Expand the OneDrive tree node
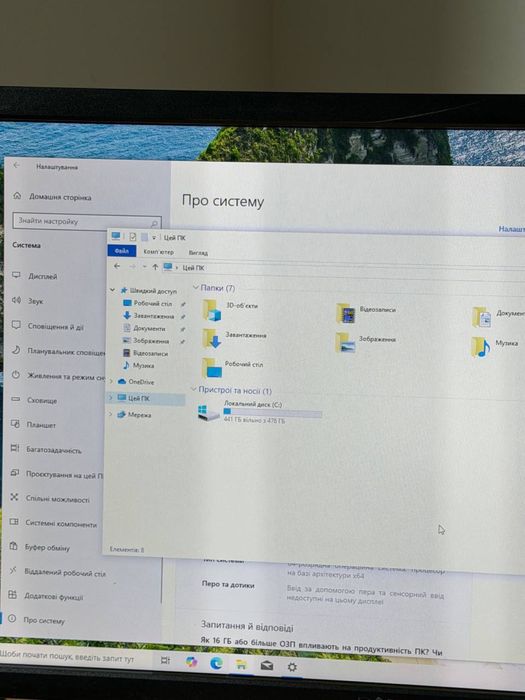The width and height of the screenshot is (525, 700). tap(111, 381)
